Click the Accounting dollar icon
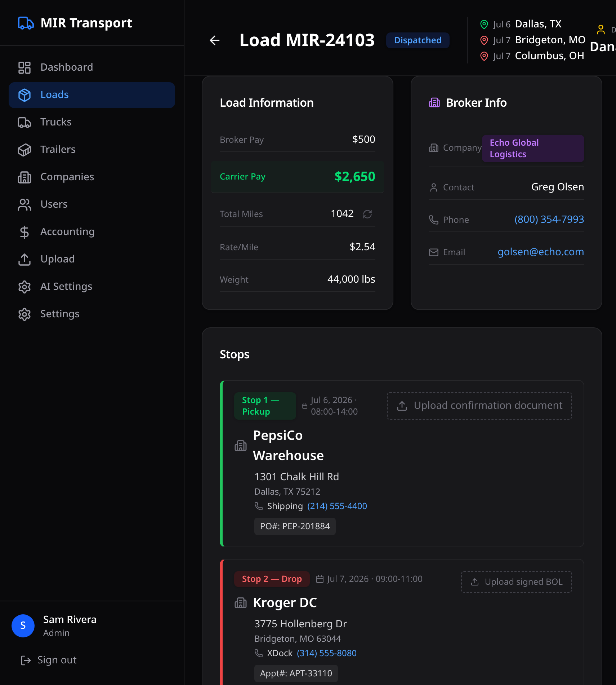 24,232
